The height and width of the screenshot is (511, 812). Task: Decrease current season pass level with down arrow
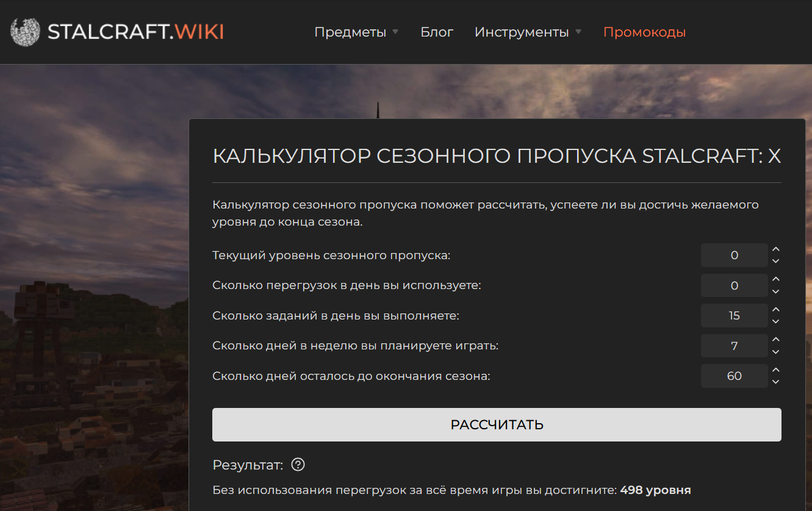[775, 261]
